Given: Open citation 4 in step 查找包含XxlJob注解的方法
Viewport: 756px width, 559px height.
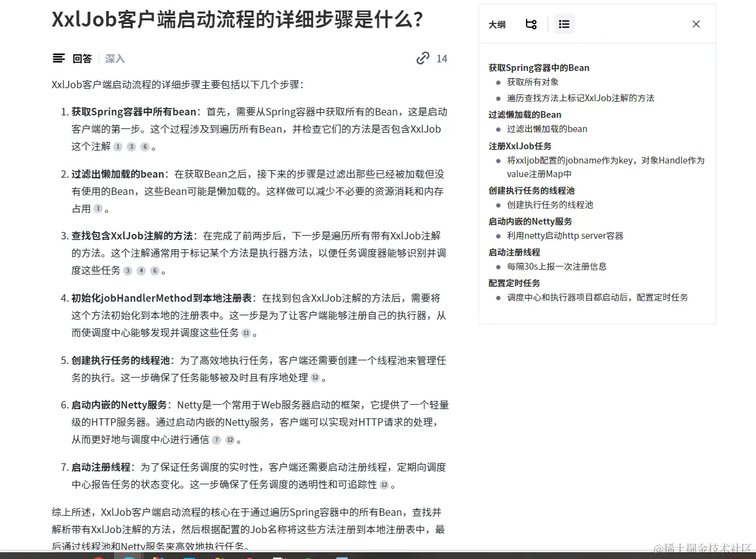Looking at the screenshot, I should tap(141, 271).
